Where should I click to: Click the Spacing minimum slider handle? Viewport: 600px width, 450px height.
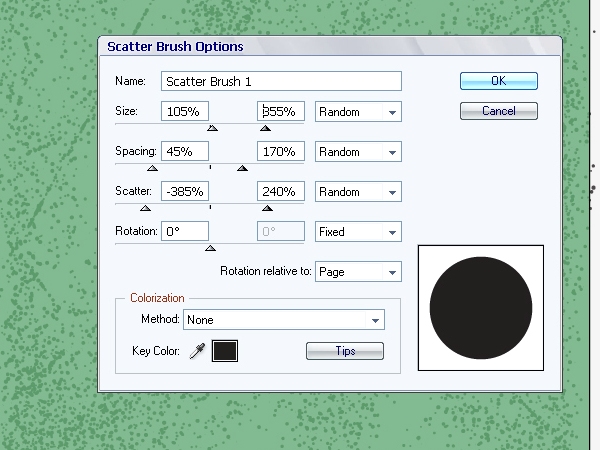point(152,168)
